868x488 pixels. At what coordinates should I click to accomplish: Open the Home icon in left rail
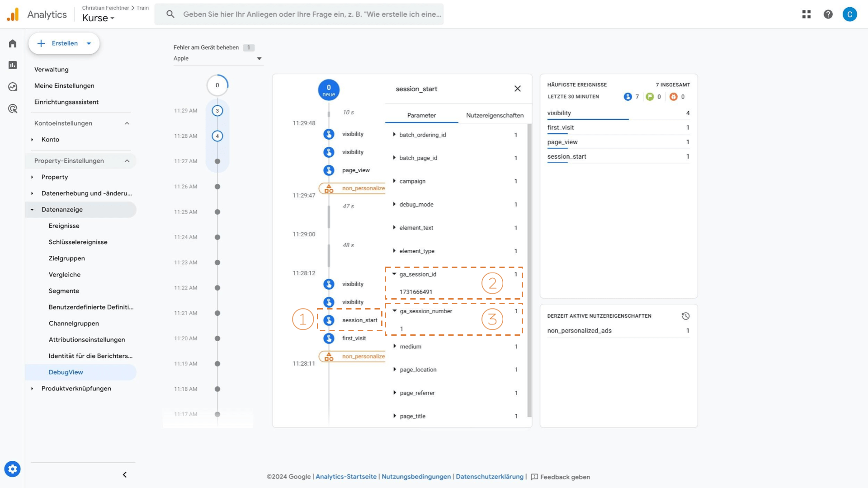[13, 43]
